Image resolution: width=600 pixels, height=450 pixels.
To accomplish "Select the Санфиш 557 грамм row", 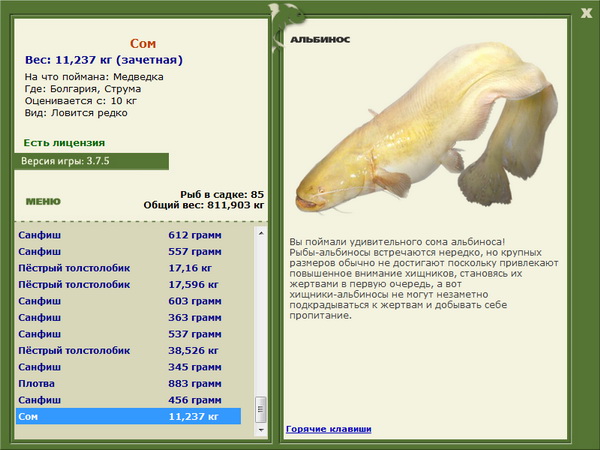I will click(129, 251).
